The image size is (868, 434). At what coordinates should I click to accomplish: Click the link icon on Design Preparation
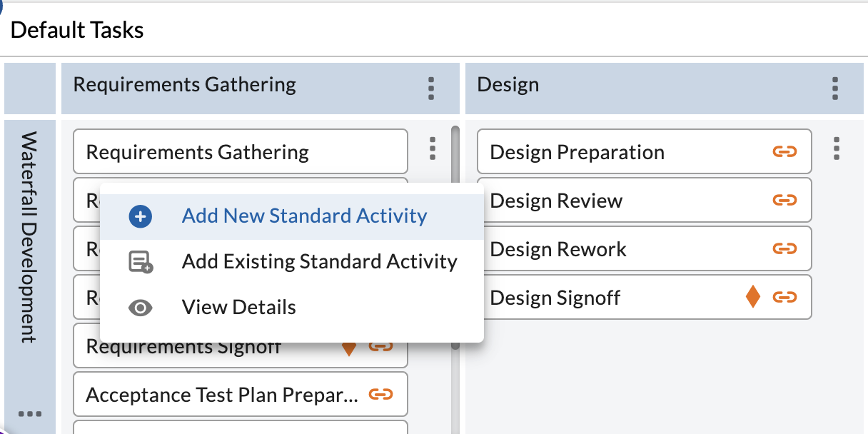tap(784, 151)
